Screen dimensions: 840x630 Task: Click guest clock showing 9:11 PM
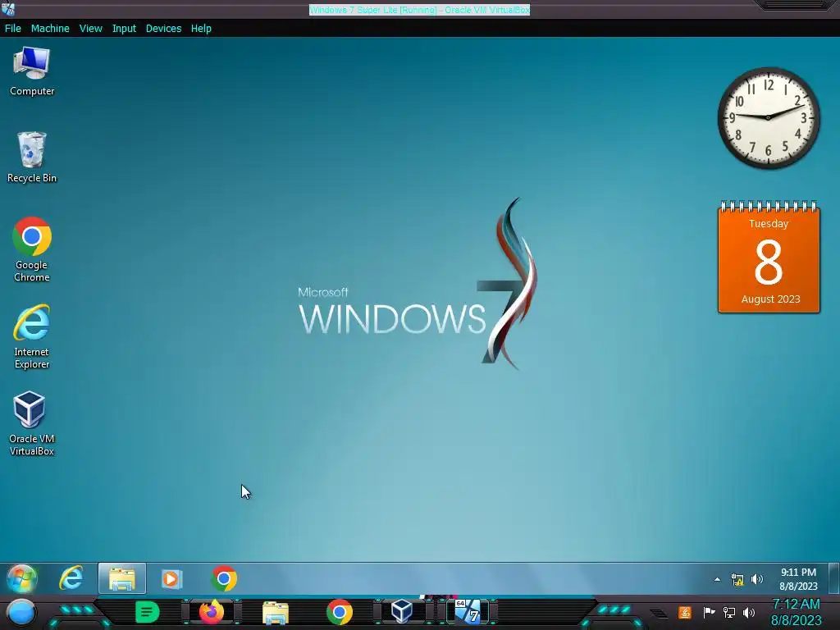tap(798, 579)
